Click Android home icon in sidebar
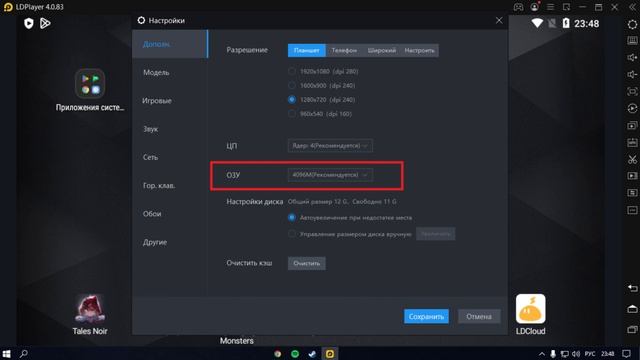The width and height of the screenshot is (640, 360). click(x=632, y=309)
